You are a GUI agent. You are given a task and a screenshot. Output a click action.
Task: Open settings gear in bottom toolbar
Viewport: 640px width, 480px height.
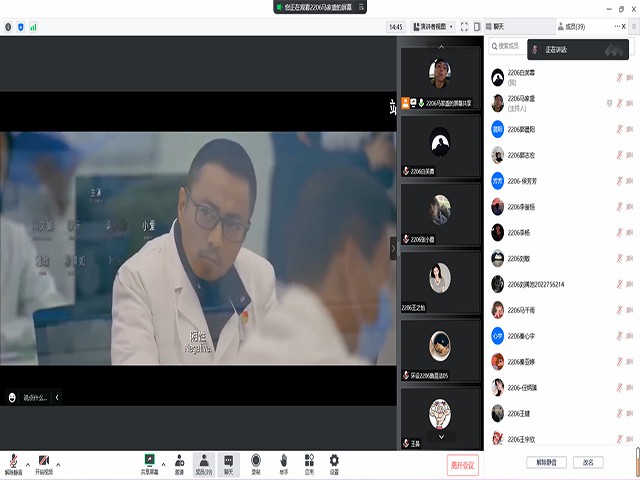coord(334,464)
